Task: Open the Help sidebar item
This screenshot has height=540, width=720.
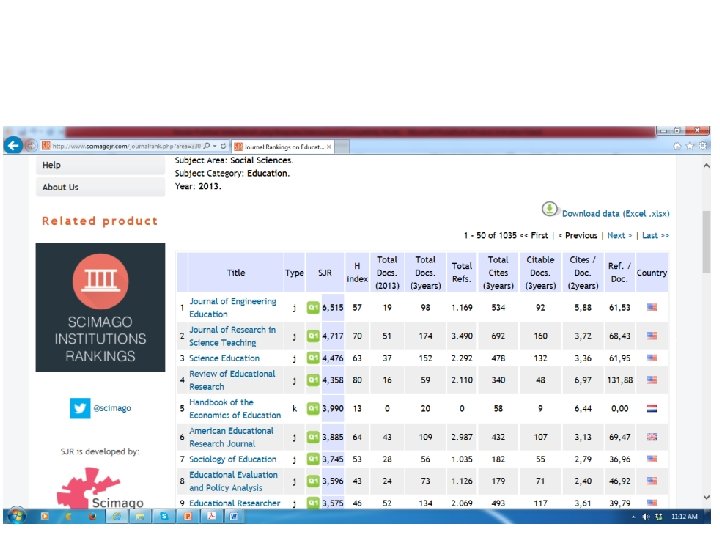Action: (100, 165)
